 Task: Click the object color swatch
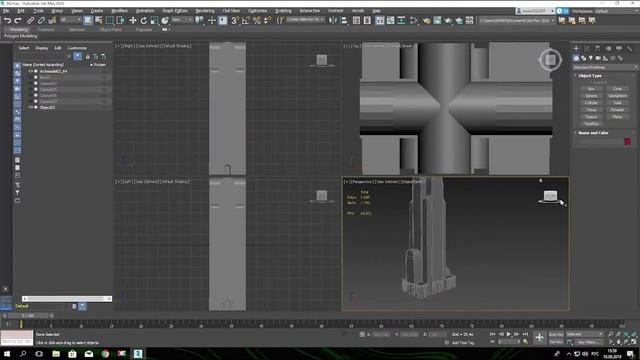(627, 141)
